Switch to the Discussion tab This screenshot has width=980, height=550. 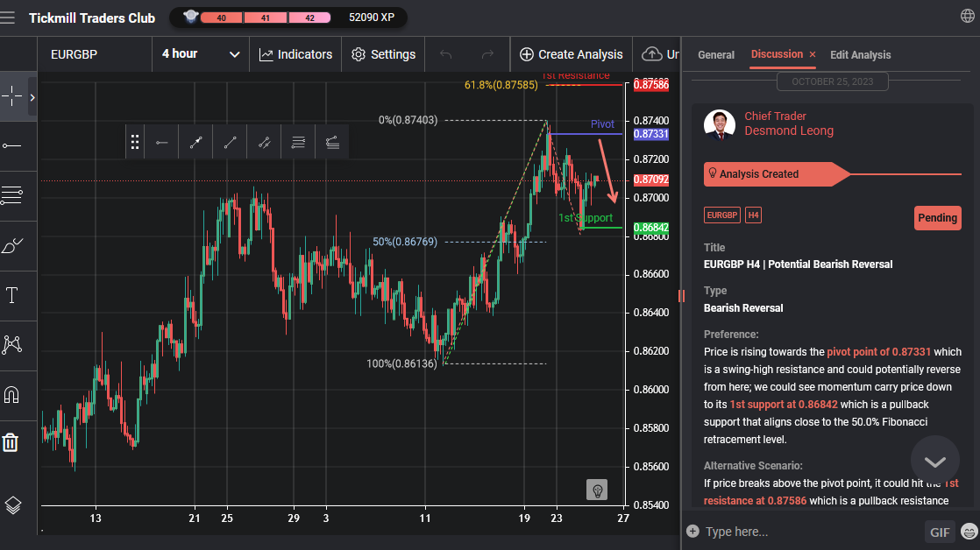pos(777,54)
